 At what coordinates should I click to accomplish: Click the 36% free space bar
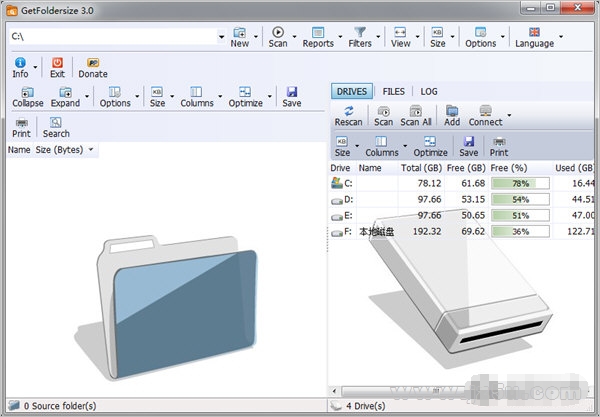(520, 231)
